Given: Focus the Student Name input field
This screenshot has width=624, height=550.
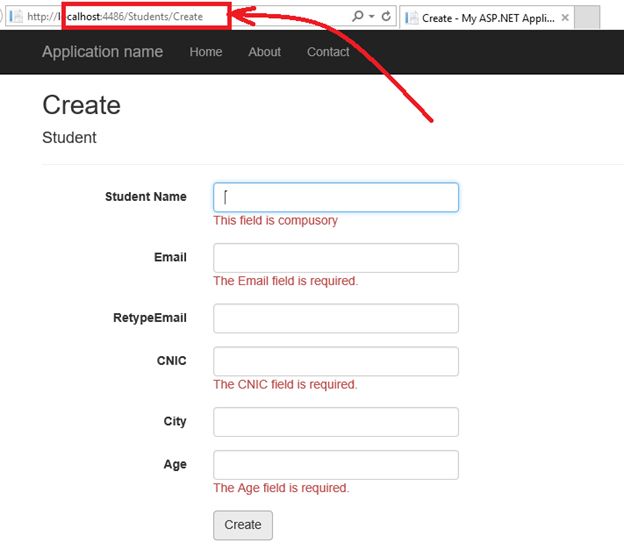Looking at the screenshot, I should [336, 197].
